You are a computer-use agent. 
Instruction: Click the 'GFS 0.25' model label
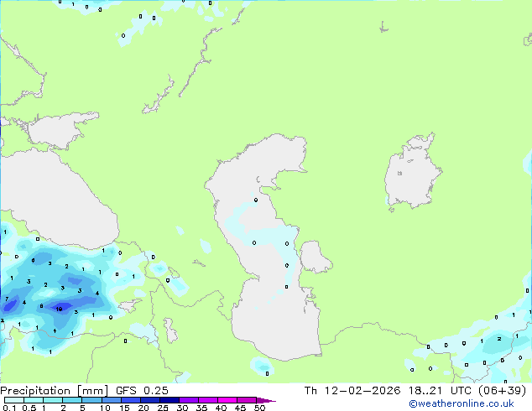(x=142, y=391)
